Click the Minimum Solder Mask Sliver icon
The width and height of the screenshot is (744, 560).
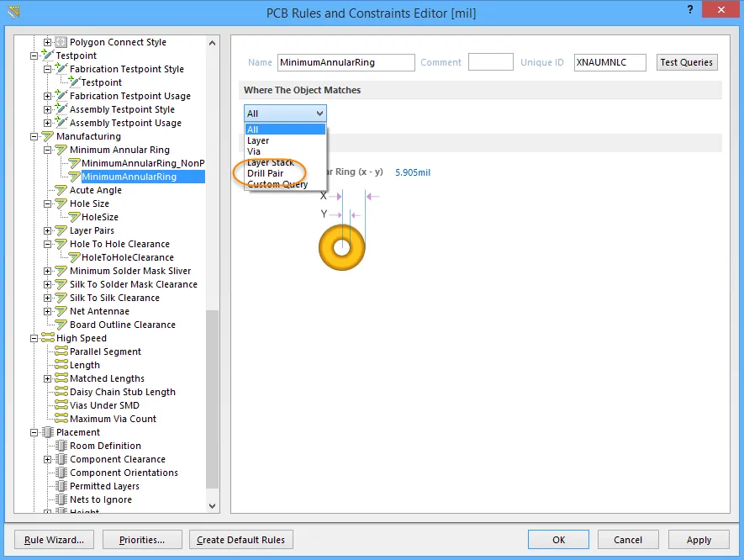click(x=61, y=271)
